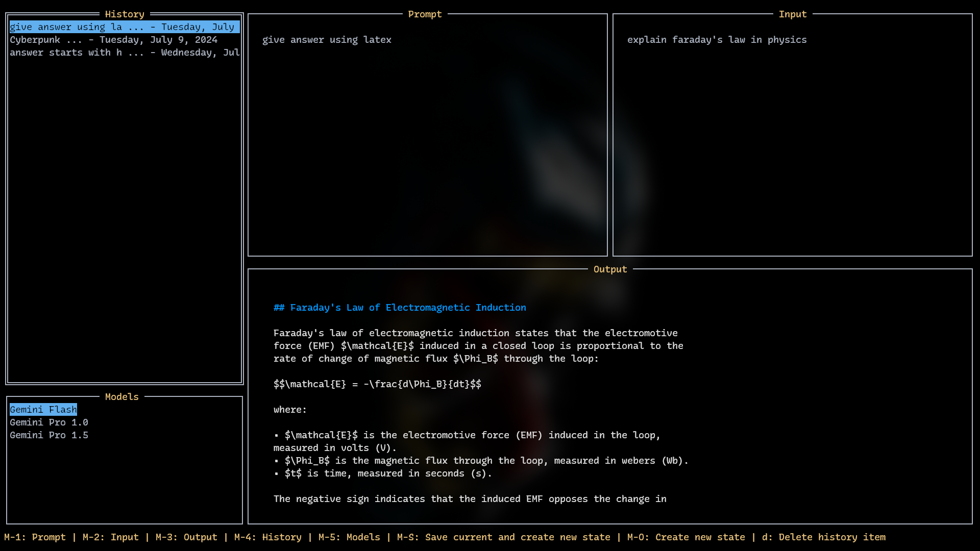
Task: Choose the Gemini Pro 1.0 model
Action: click(x=49, y=422)
